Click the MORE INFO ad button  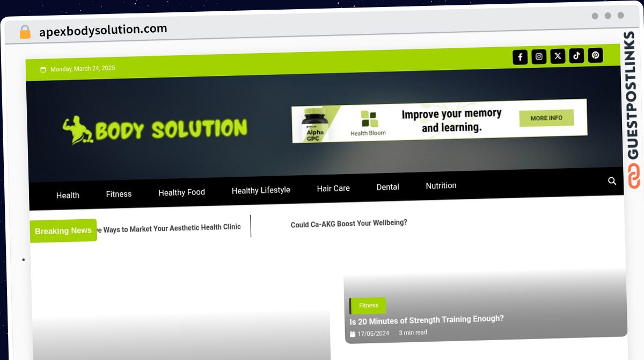[546, 118]
